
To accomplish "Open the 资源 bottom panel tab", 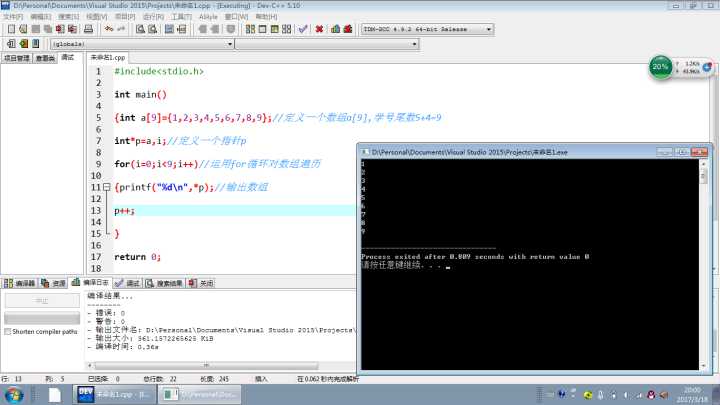I will [53, 283].
